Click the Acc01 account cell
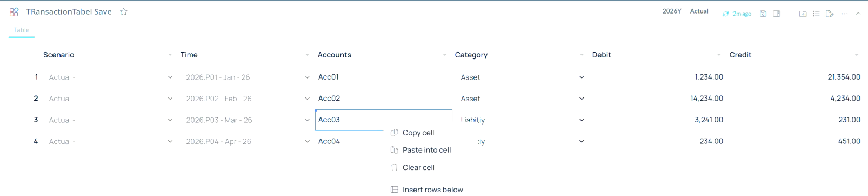 click(329, 77)
